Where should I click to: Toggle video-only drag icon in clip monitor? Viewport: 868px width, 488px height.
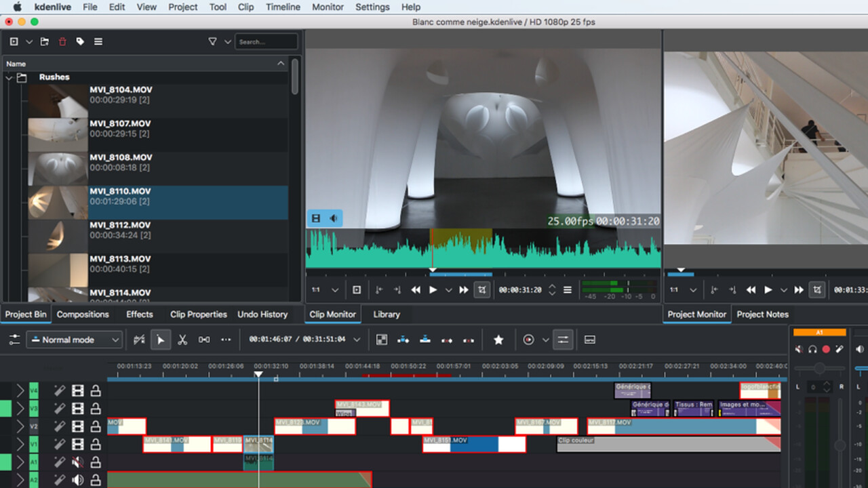click(316, 218)
